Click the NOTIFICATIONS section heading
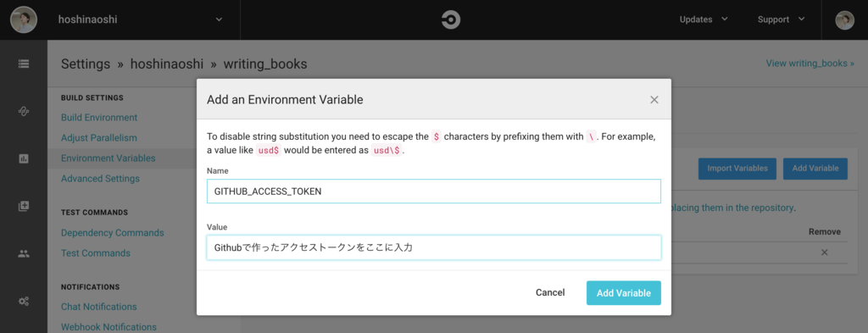The height and width of the screenshot is (333, 868). point(90,287)
